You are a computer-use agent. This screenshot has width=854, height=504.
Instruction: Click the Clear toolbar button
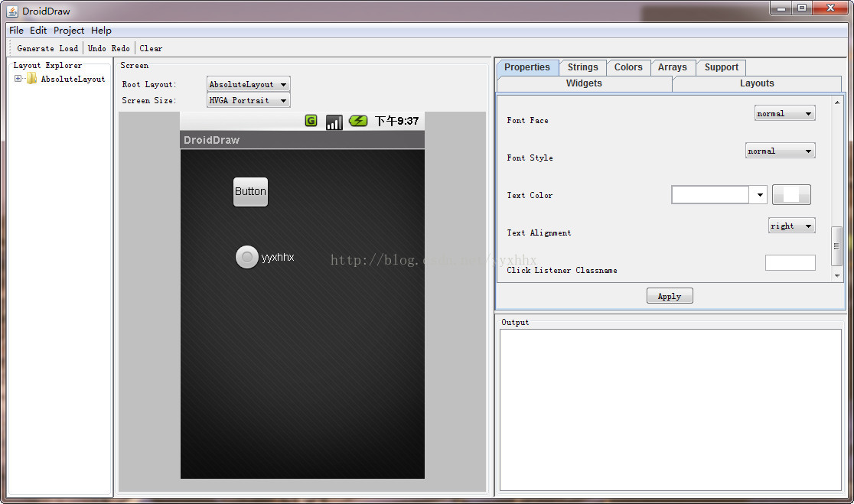click(x=151, y=48)
